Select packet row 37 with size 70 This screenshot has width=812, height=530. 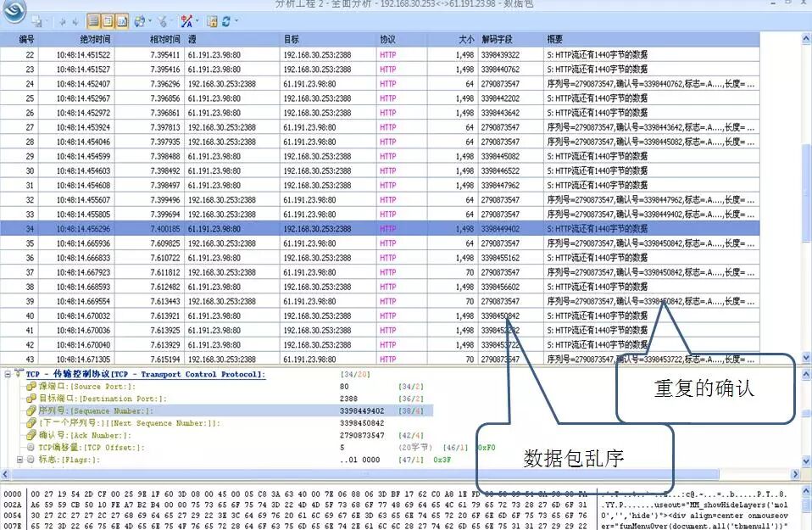380,272
